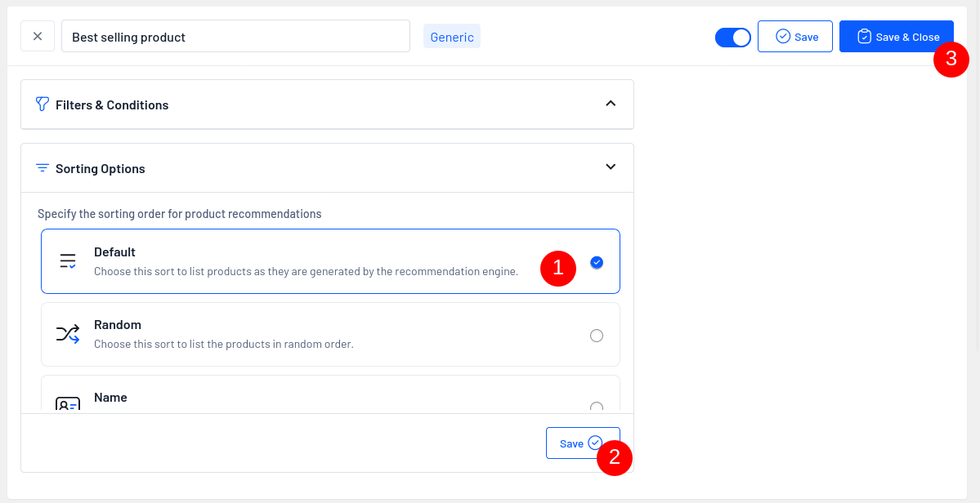Click the Random shuffle arrows icon
This screenshot has height=503, width=980.
[x=68, y=333]
